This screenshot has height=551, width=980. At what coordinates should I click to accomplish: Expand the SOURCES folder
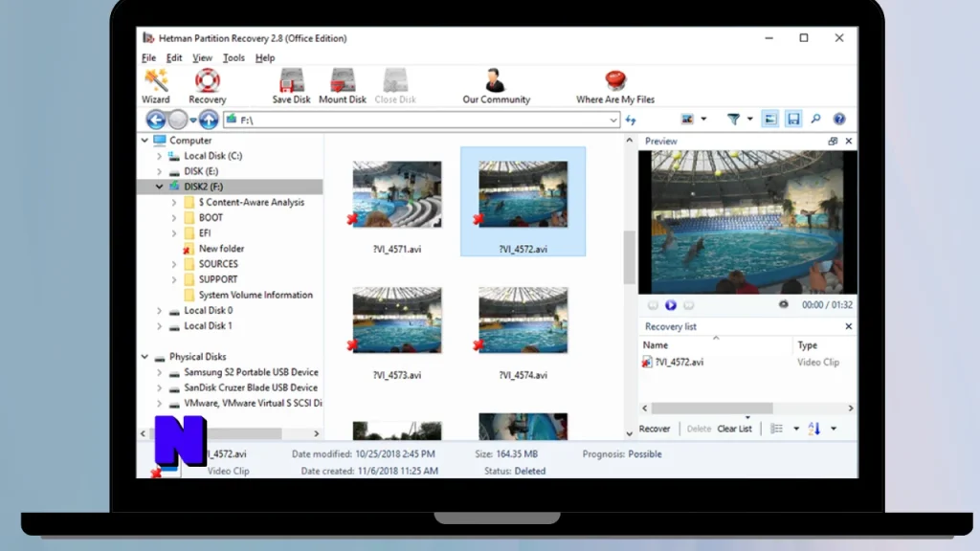click(x=174, y=264)
